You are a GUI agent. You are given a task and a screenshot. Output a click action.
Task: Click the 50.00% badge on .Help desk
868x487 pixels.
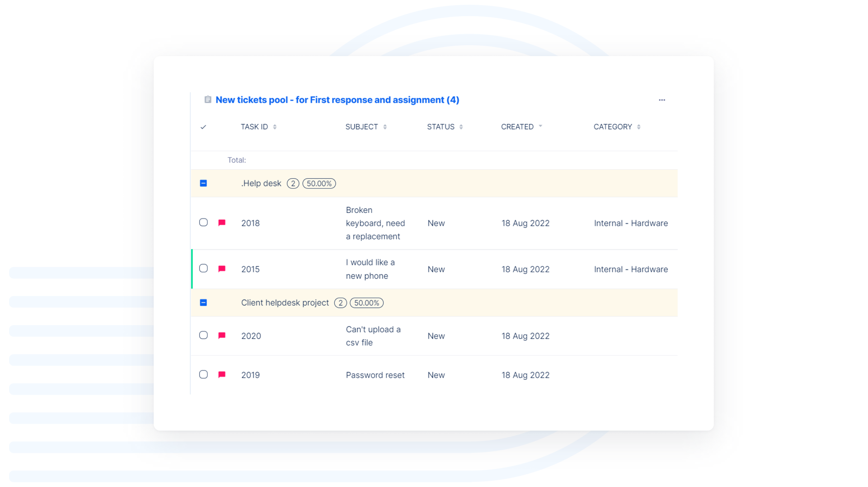click(x=319, y=184)
